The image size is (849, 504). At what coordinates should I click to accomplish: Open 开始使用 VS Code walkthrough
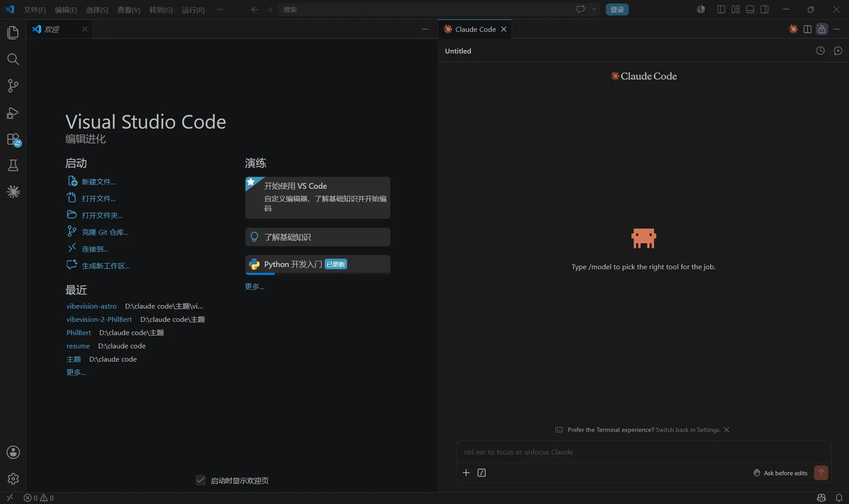pos(317,198)
